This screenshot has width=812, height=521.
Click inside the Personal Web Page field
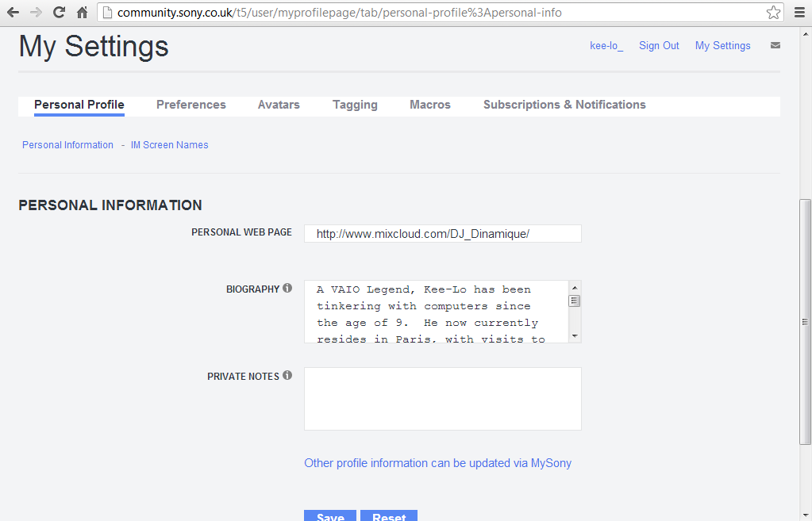pos(442,234)
